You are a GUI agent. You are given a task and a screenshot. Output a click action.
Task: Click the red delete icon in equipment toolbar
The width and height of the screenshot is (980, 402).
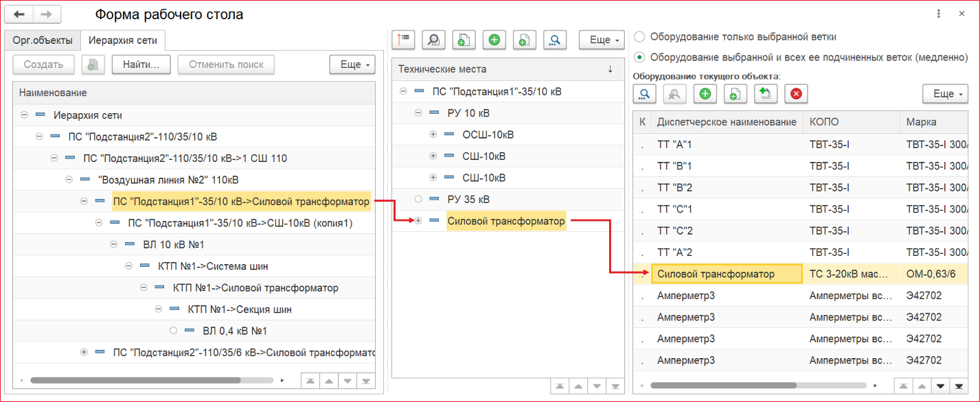(x=796, y=94)
